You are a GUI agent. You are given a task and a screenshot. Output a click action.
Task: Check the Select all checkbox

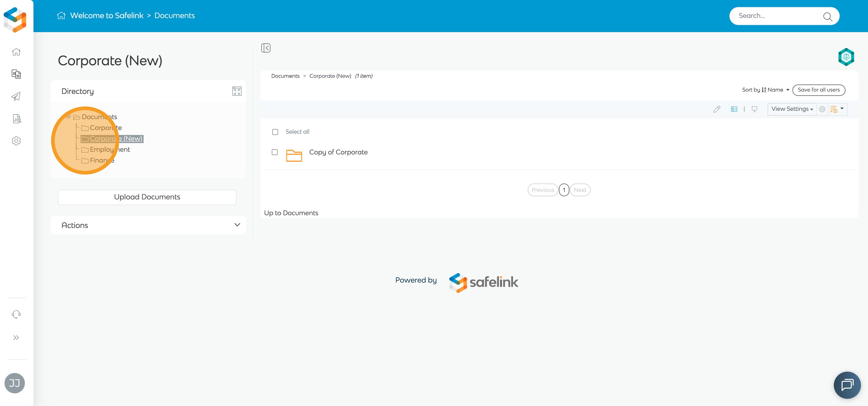[275, 132]
